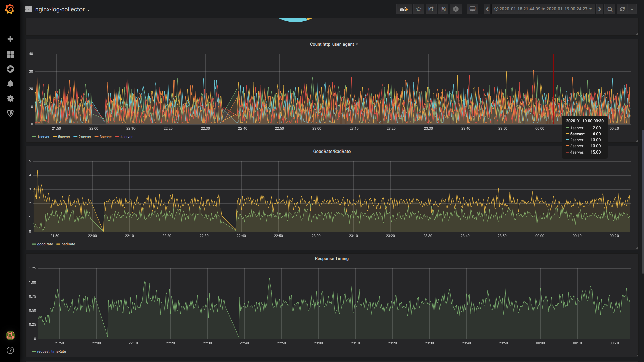The width and height of the screenshot is (644, 362).
Task: Refresh the dashboard
Action: [622, 9]
